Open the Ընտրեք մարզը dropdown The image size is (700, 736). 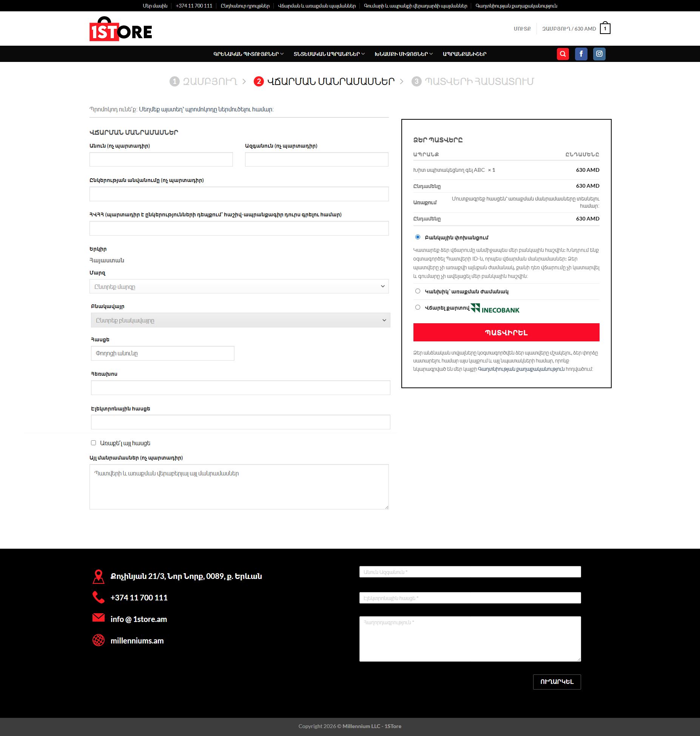(x=239, y=287)
